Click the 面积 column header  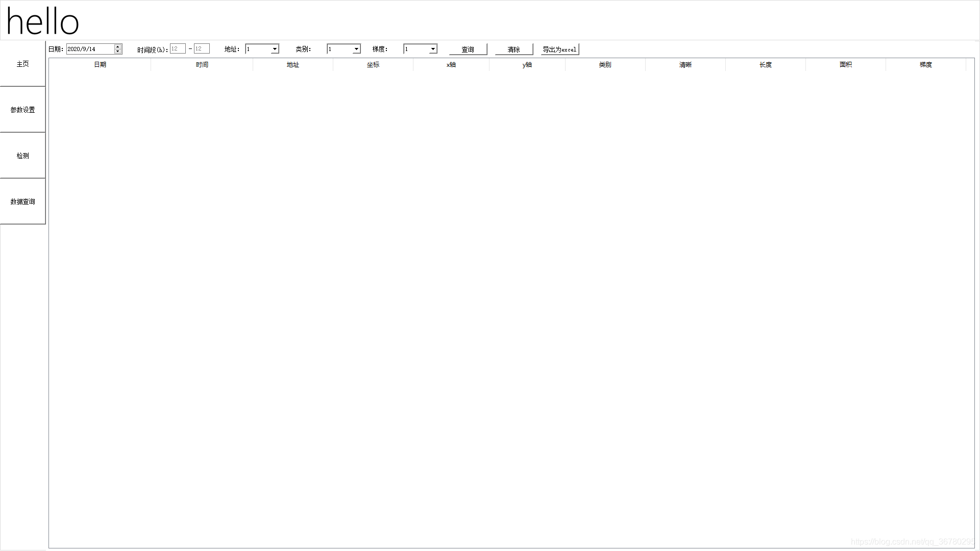845,65
